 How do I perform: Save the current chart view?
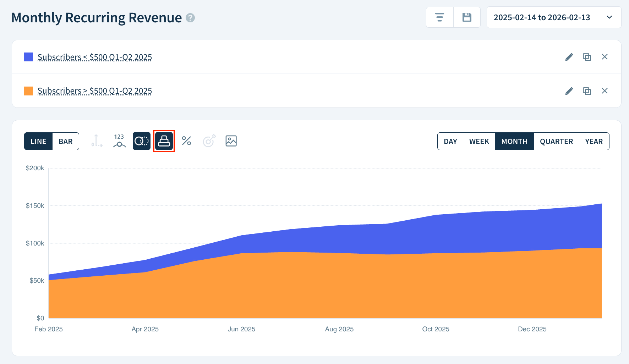(x=467, y=17)
